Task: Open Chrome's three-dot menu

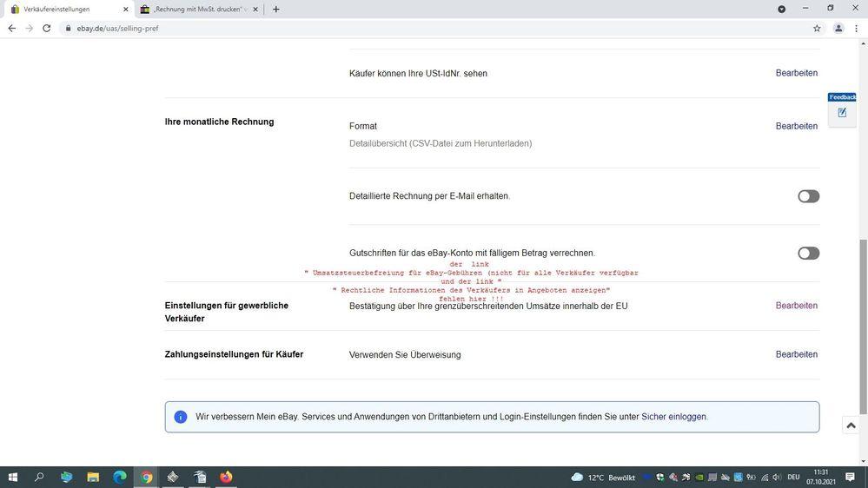Action: (856, 28)
